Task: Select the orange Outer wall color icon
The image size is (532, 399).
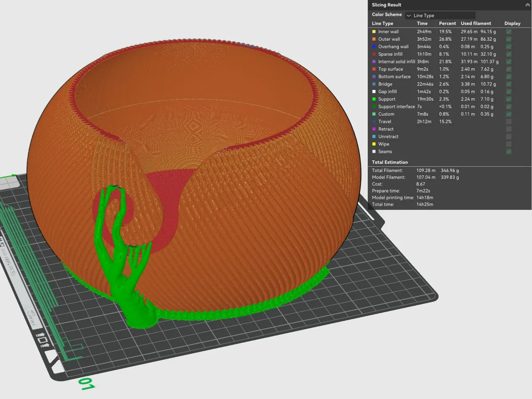Action: [374, 39]
